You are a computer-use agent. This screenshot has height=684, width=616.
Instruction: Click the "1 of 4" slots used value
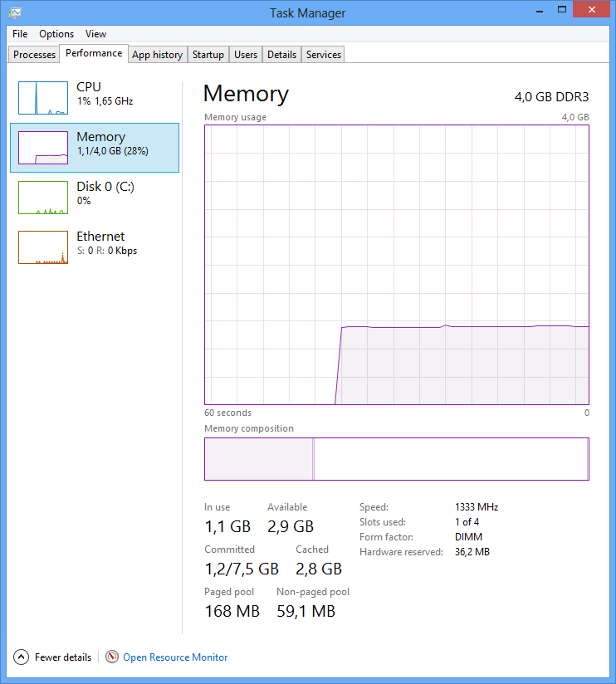467,522
